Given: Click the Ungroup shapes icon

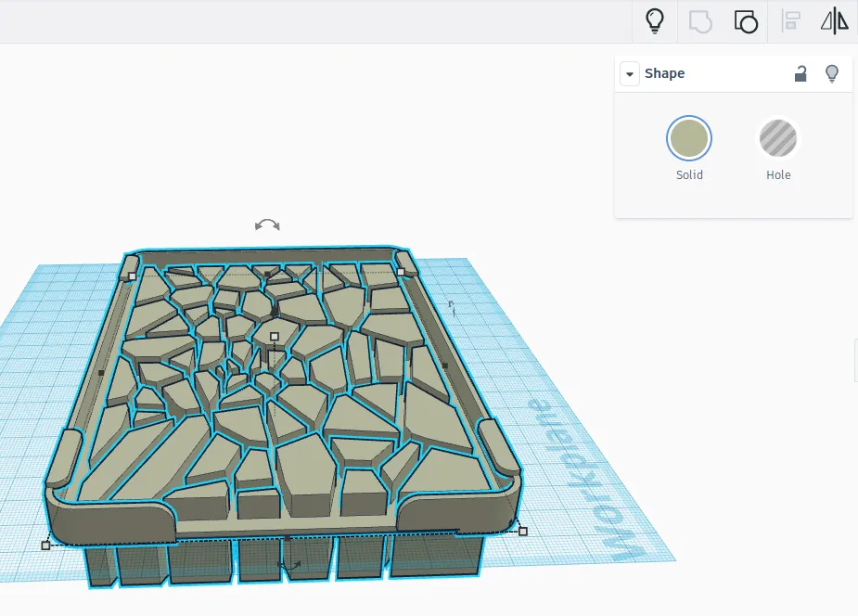Looking at the screenshot, I should (x=746, y=22).
